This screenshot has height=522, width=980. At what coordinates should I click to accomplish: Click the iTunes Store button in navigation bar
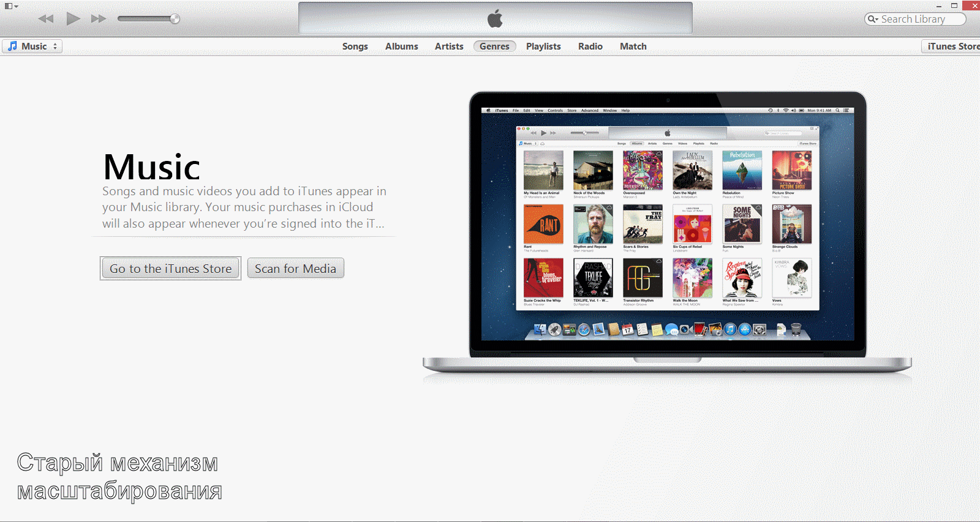[952, 47]
